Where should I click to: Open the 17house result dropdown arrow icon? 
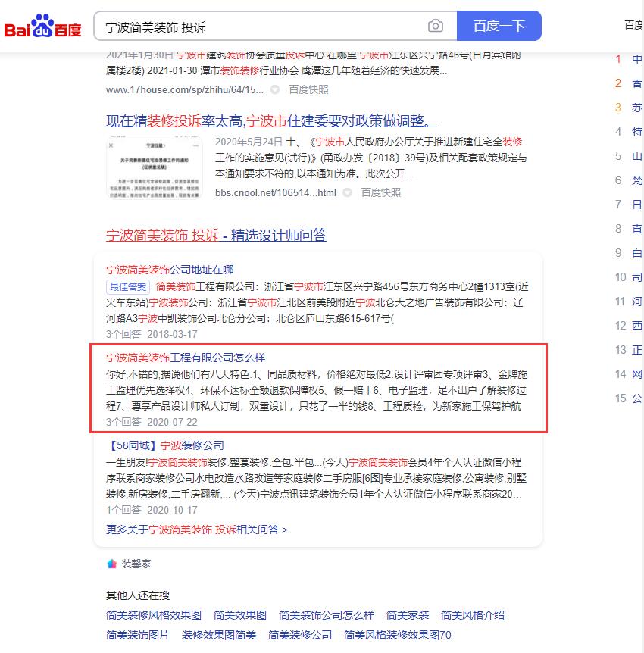[275, 89]
